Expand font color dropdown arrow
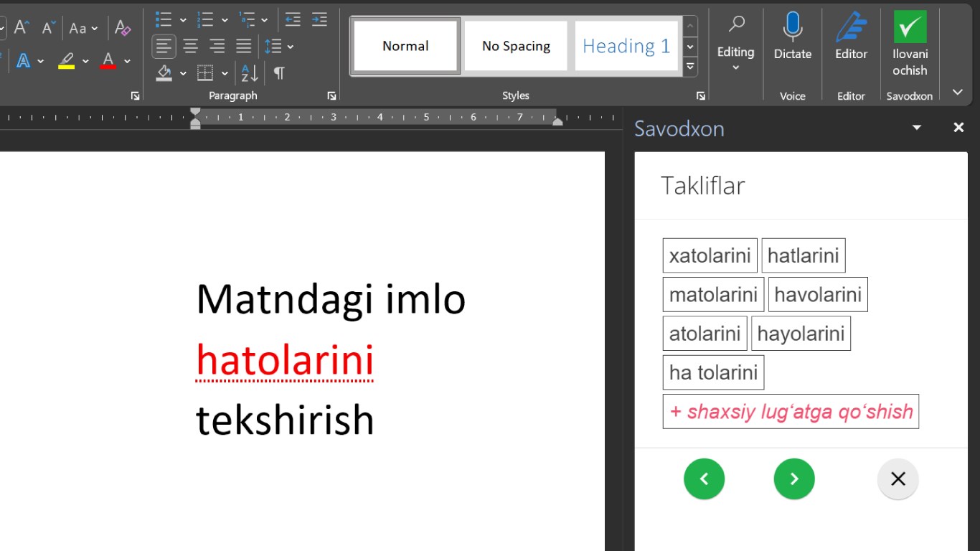This screenshot has width=980, height=551. point(127,61)
